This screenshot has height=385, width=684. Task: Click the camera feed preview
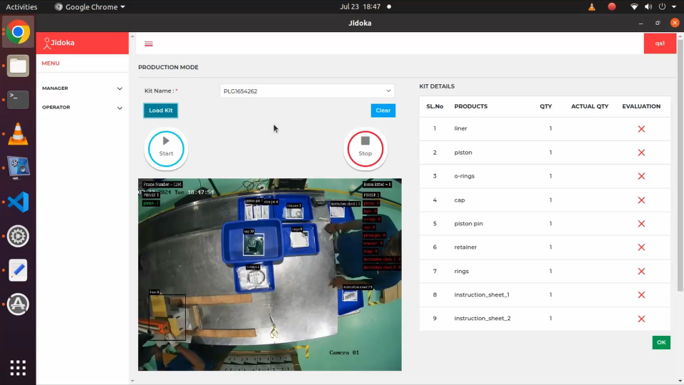pos(270,274)
